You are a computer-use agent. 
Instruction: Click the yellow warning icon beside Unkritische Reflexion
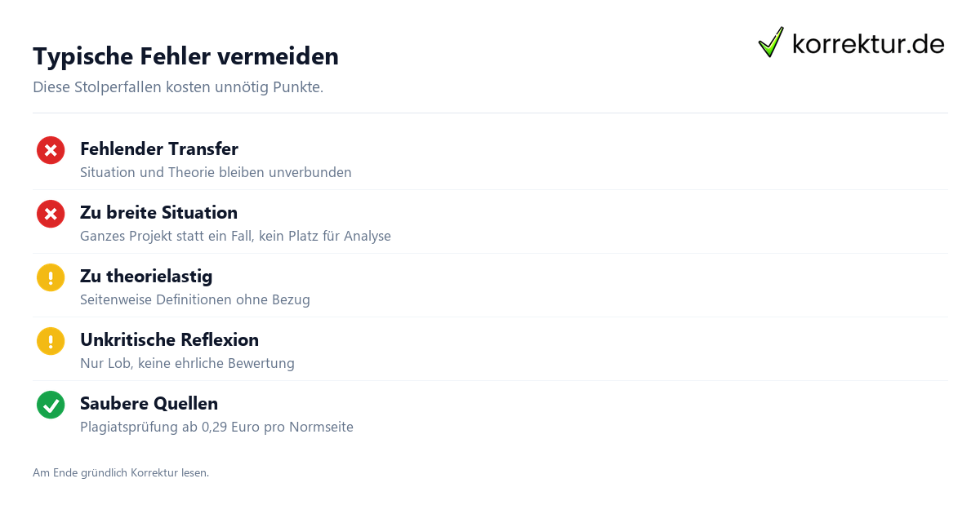[x=51, y=341]
